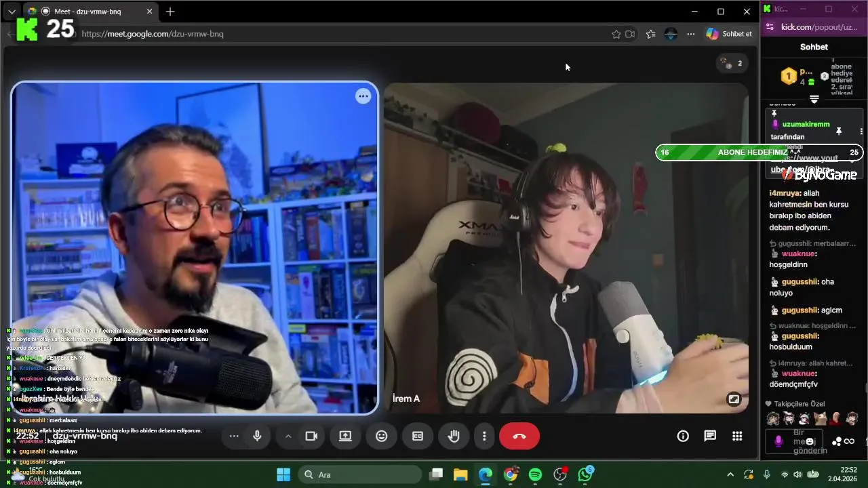The width and height of the screenshot is (868, 488).
Task: Start screen sharing in Meet
Action: click(x=345, y=436)
